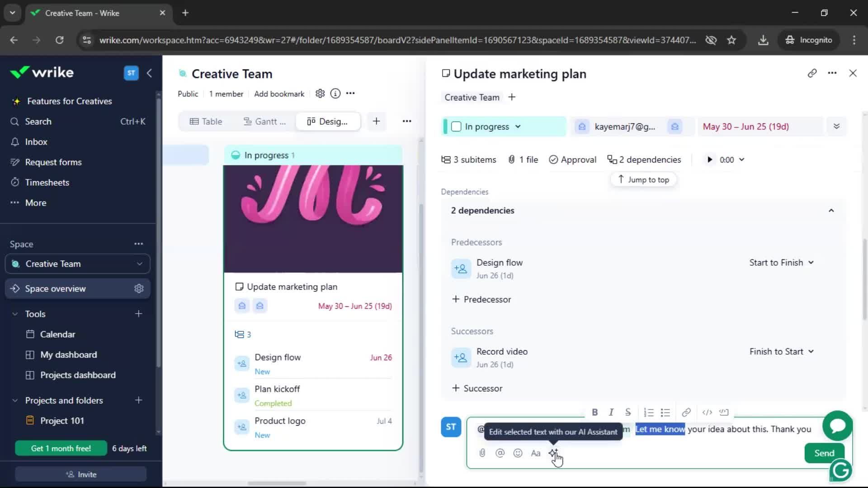This screenshot has width=868, height=488.
Task: Click Add bookmark link
Action: coord(279,94)
